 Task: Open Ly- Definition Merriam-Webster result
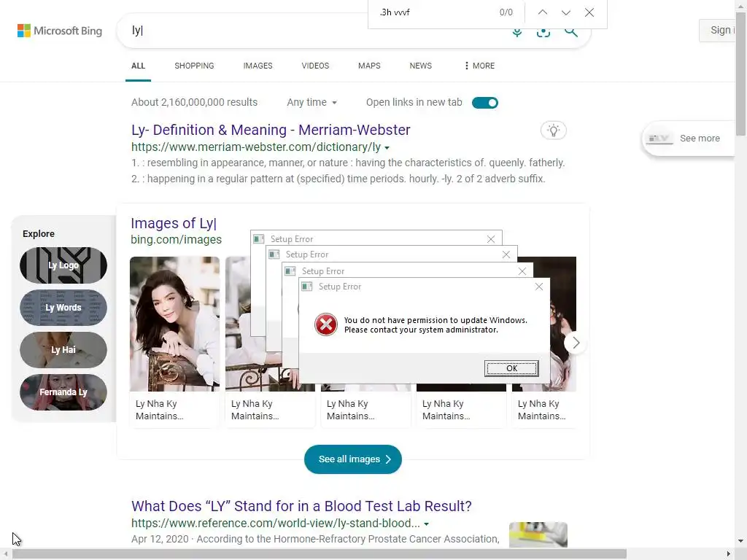pos(271,130)
